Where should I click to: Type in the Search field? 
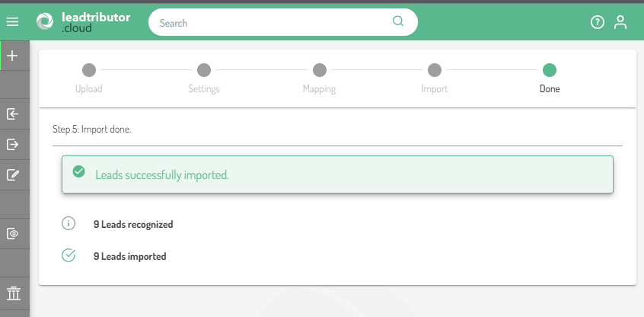point(274,23)
